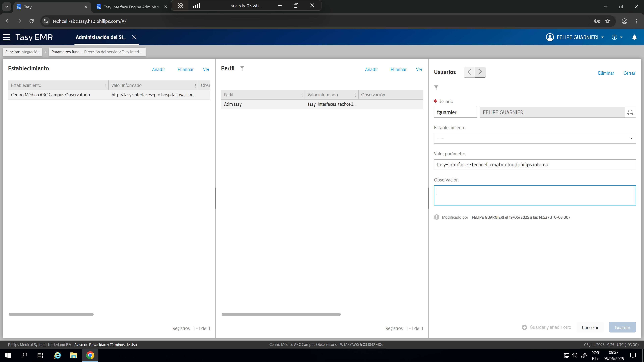Click the Perfil filter funnel icon
The image size is (644, 362).
(242, 68)
